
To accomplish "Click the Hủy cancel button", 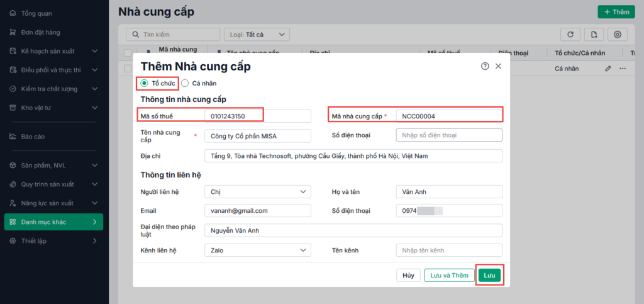I will click(408, 275).
